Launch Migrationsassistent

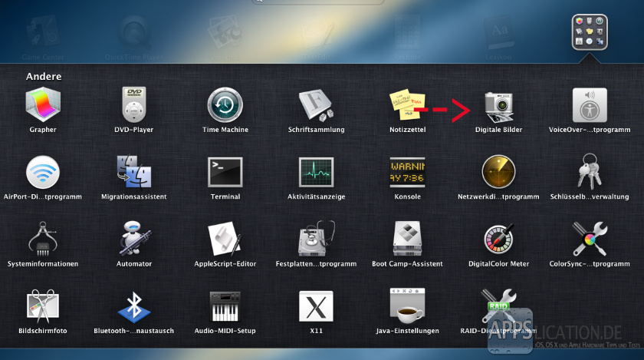pyautogui.click(x=134, y=172)
